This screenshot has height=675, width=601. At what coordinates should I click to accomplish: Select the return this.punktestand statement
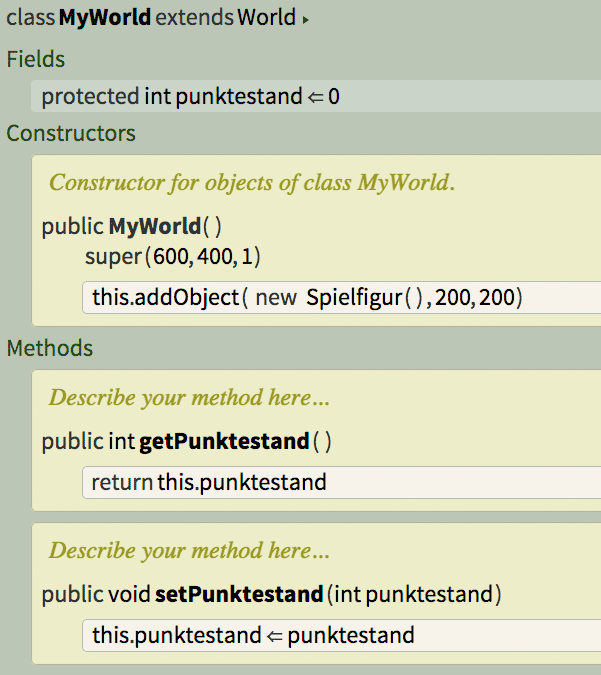[210, 483]
